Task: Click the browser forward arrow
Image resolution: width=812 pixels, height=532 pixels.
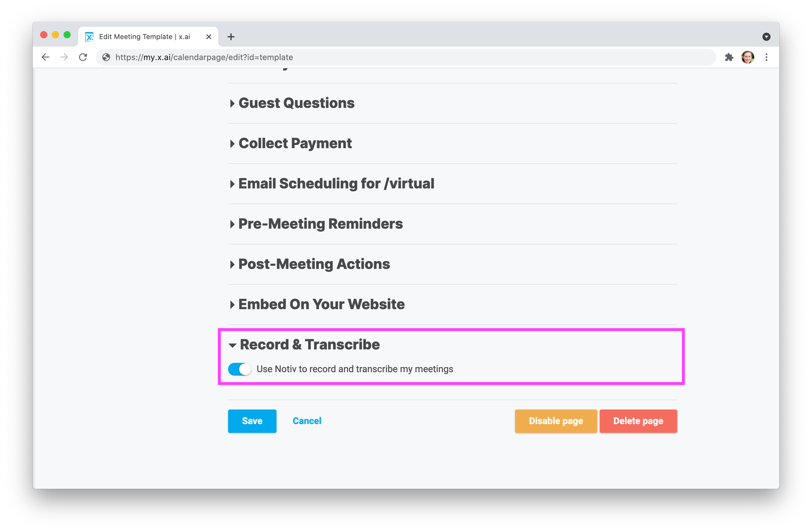Action: (64, 57)
